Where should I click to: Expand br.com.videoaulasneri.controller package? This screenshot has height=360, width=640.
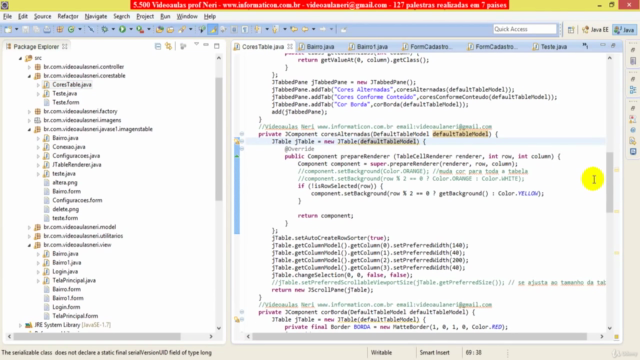pyautogui.click(x=29, y=67)
